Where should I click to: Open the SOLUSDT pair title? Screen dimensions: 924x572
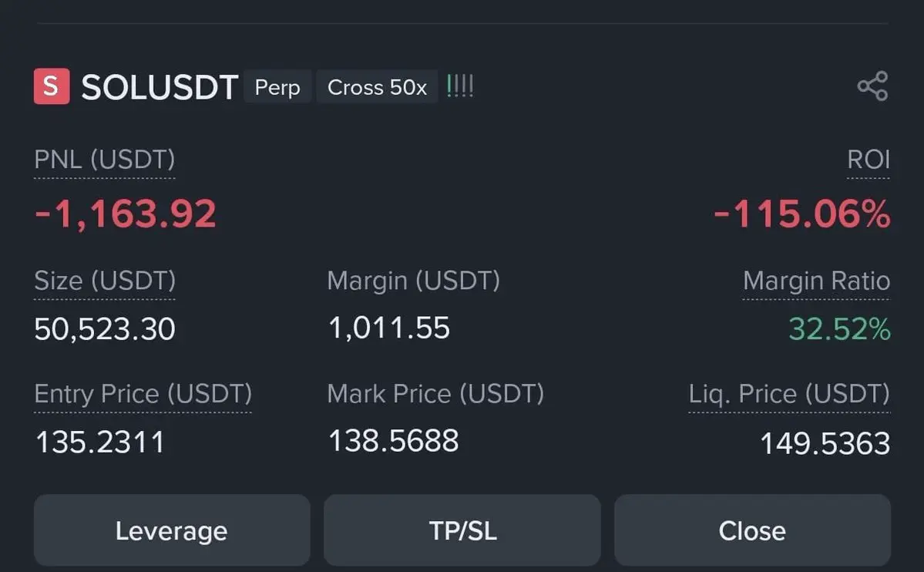coord(160,87)
